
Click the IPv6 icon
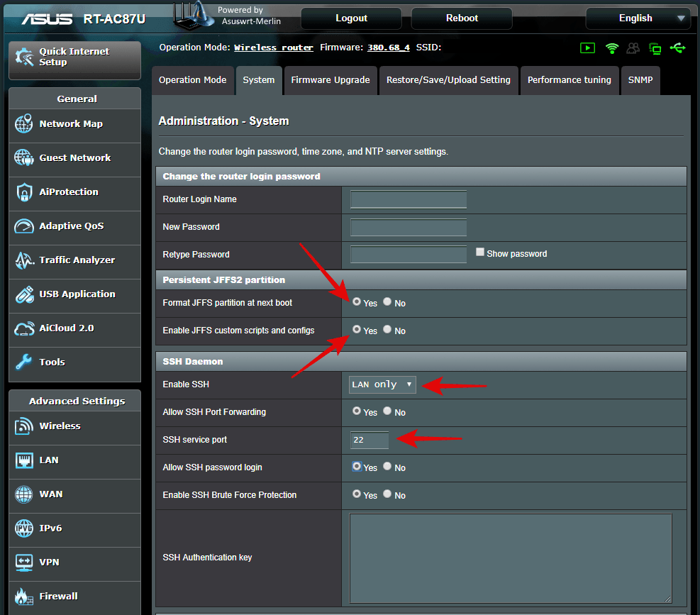23,528
